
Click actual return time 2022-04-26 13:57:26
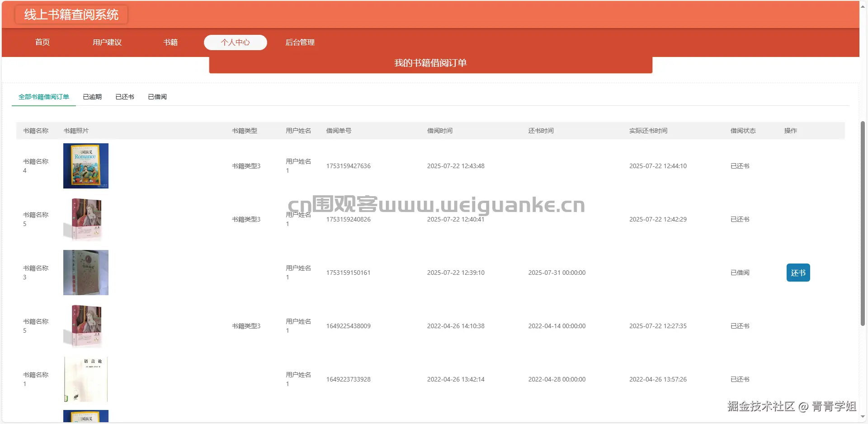coord(658,379)
